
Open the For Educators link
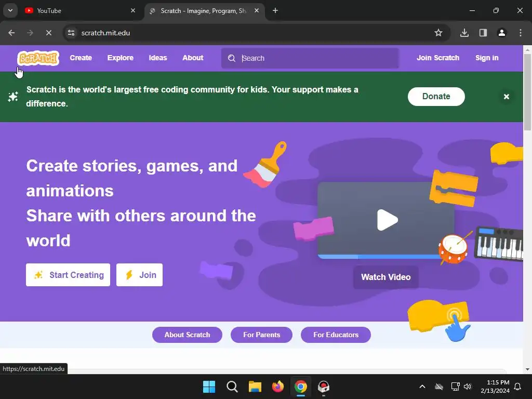click(336, 335)
